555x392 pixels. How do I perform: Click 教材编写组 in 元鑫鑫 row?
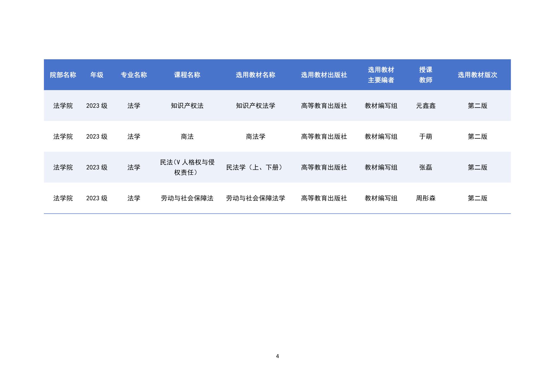pos(381,106)
